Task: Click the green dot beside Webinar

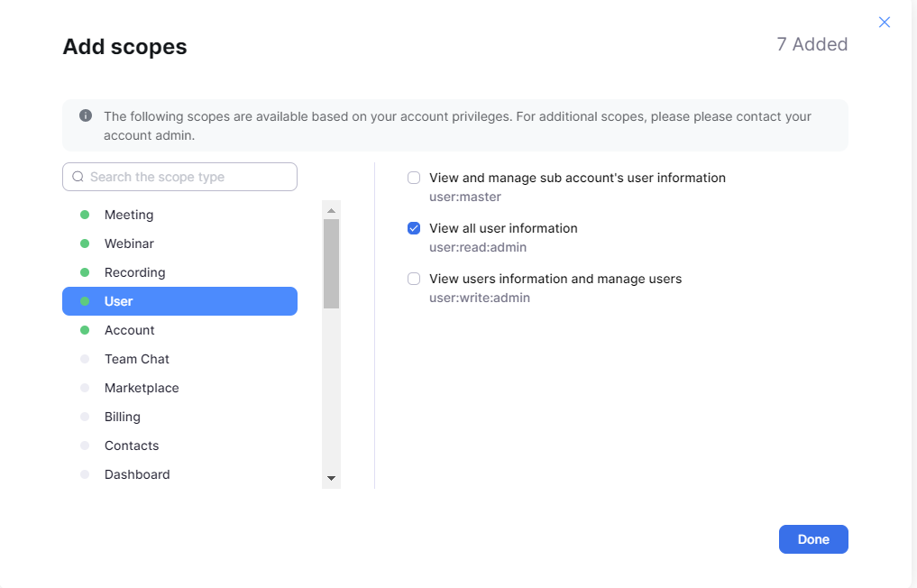Action: tap(85, 243)
